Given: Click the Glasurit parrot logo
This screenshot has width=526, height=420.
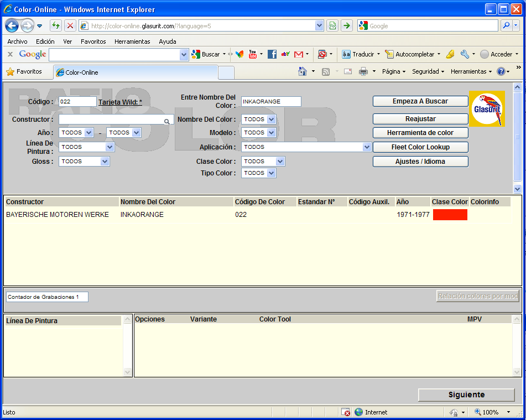Looking at the screenshot, I should (487, 109).
